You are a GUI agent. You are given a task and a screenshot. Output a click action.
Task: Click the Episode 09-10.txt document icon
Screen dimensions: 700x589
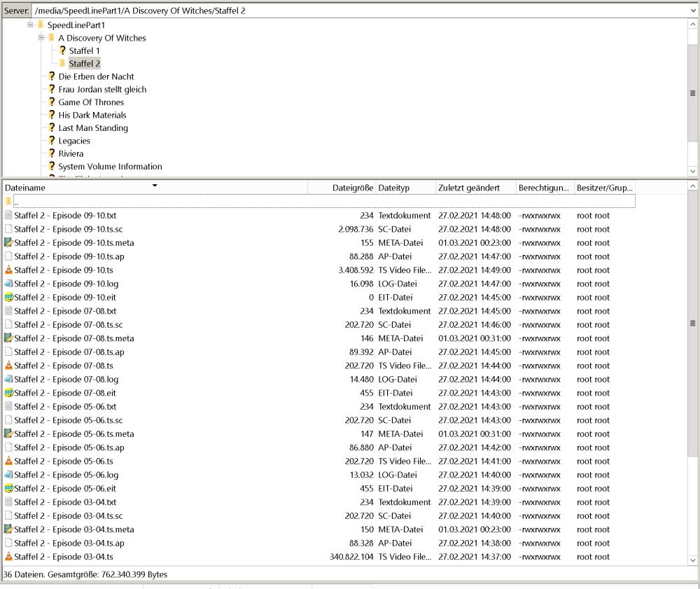[8, 216]
